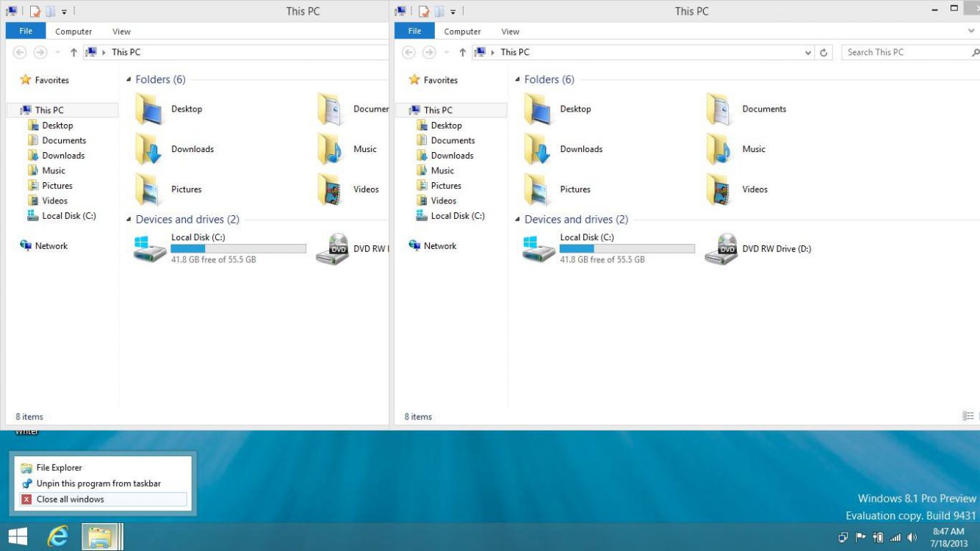Choose Unpin this program from taskbar

tap(103, 483)
